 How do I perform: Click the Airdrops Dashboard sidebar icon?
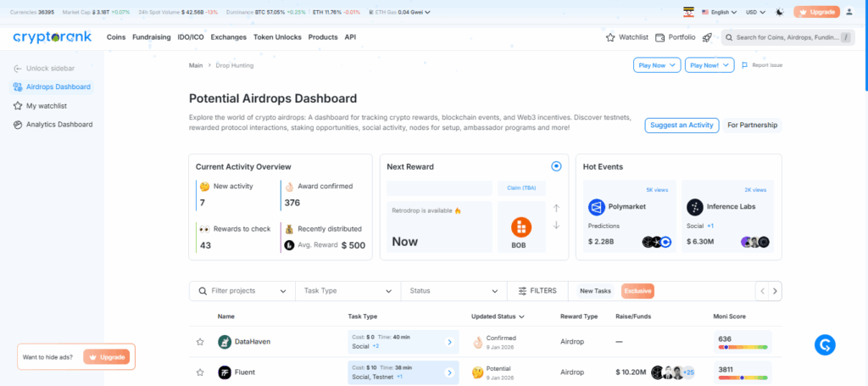(x=17, y=87)
